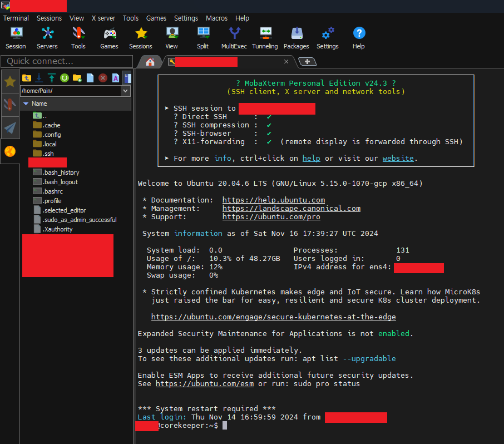This screenshot has height=444, width=504.
Task: Toggle the follow terminal folder icon
Action: (x=127, y=78)
